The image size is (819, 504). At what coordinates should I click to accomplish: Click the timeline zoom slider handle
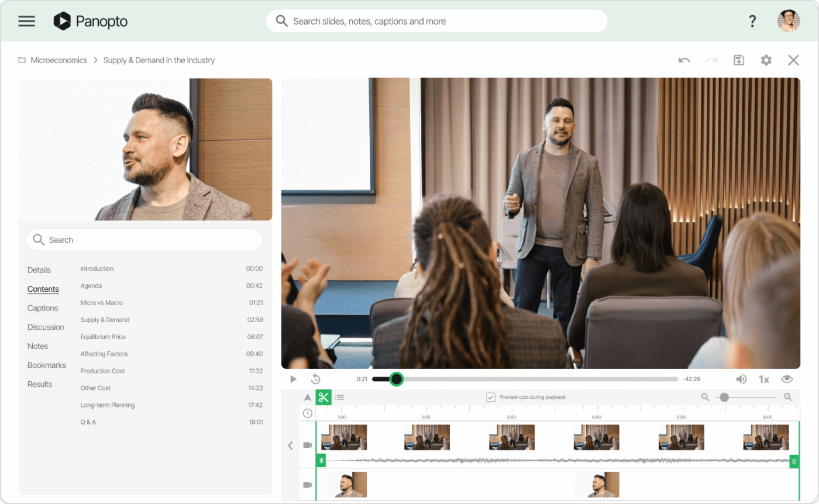tap(724, 398)
